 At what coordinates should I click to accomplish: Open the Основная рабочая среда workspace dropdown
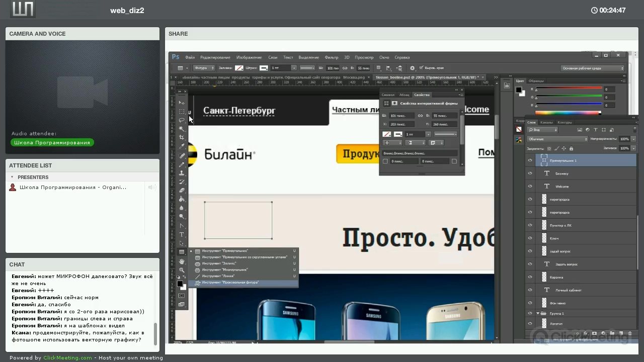click(593, 68)
